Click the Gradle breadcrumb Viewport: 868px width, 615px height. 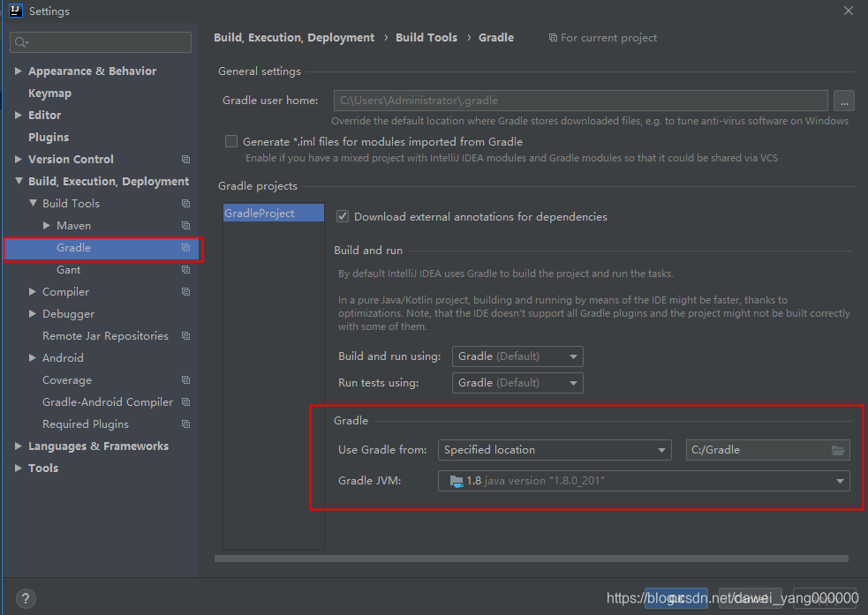click(496, 38)
